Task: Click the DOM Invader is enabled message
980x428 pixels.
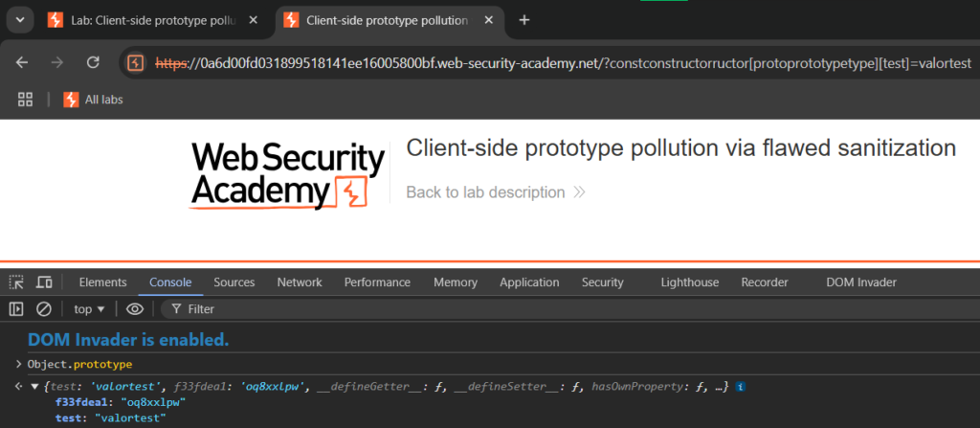Action: click(128, 341)
